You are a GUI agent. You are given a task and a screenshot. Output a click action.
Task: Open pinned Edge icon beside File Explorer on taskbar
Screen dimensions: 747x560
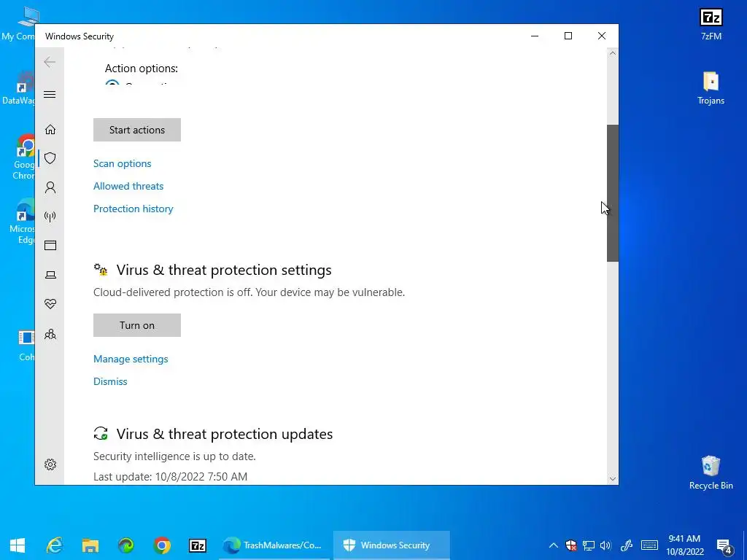click(x=125, y=545)
